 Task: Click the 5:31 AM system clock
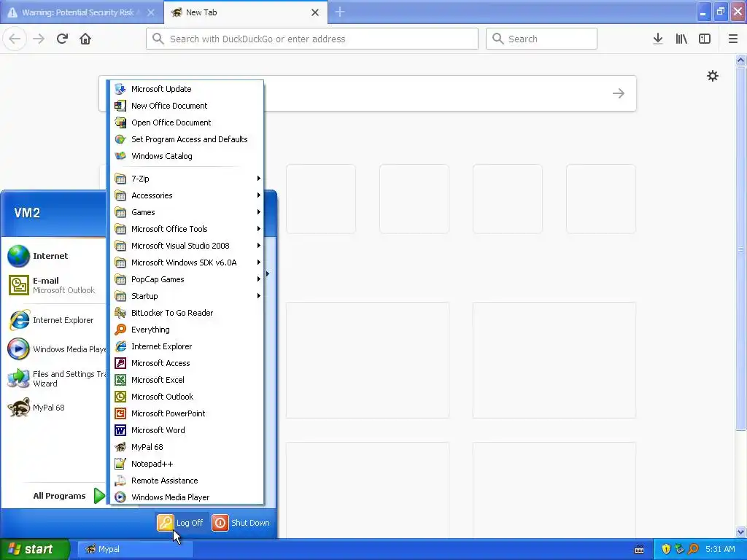point(720,549)
